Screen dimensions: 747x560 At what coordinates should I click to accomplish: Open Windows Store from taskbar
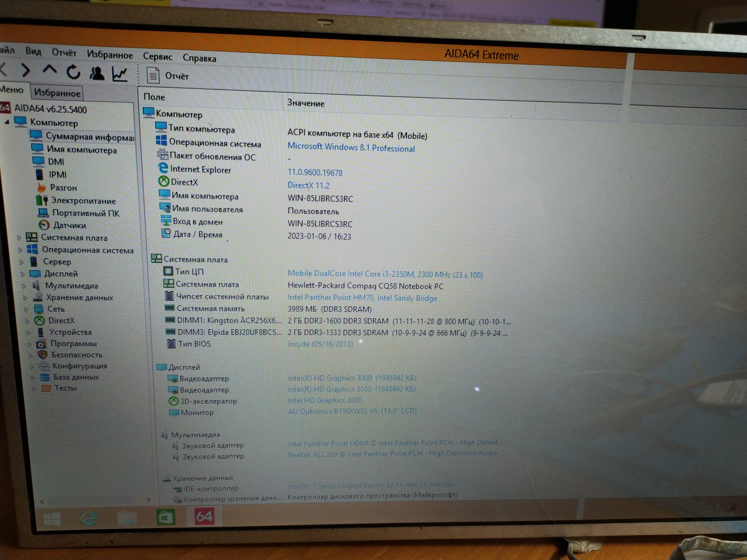click(x=165, y=517)
